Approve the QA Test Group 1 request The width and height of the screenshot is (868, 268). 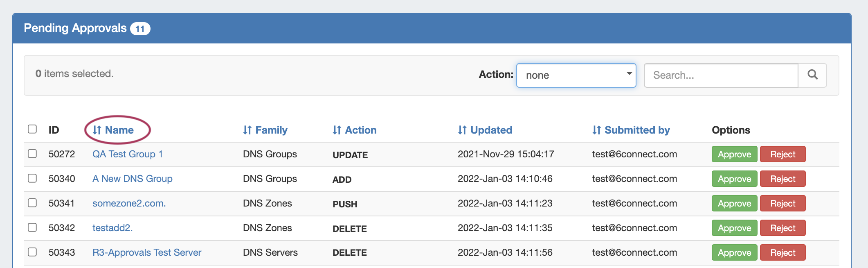(x=734, y=154)
